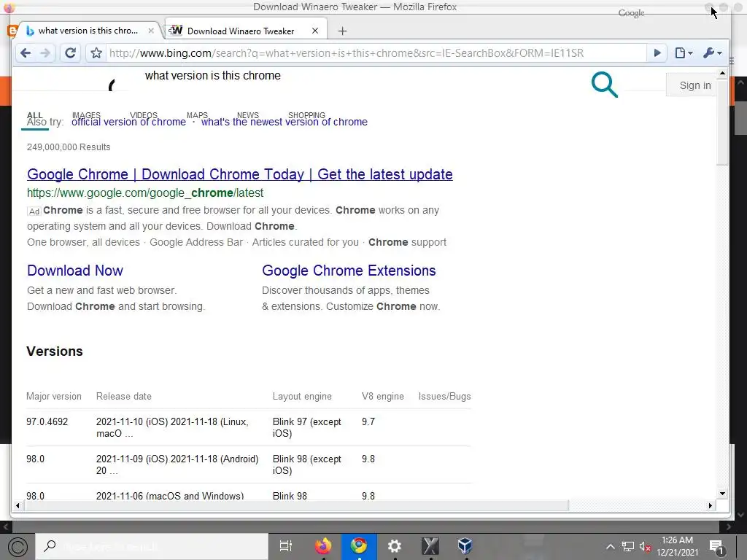
Task: Click the Release date column header
Action: [x=124, y=396]
